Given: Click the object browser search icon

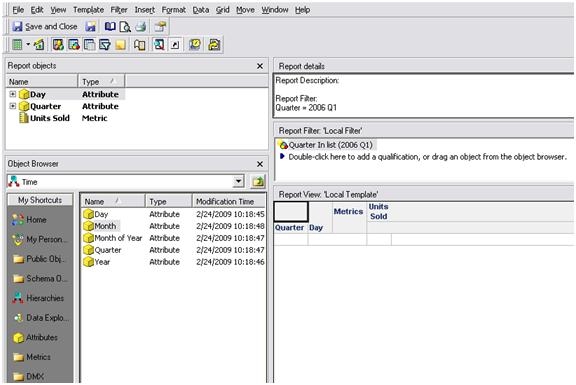Looking at the screenshot, I should [159, 44].
